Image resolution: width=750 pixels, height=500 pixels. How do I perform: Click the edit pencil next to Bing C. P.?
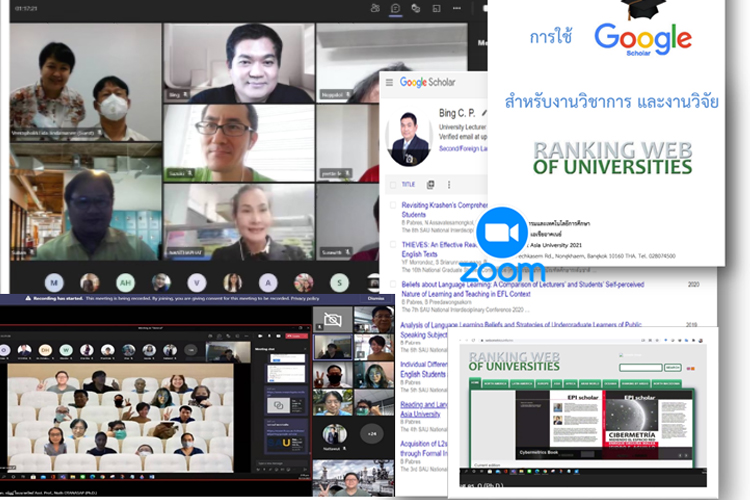(x=484, y=113)
